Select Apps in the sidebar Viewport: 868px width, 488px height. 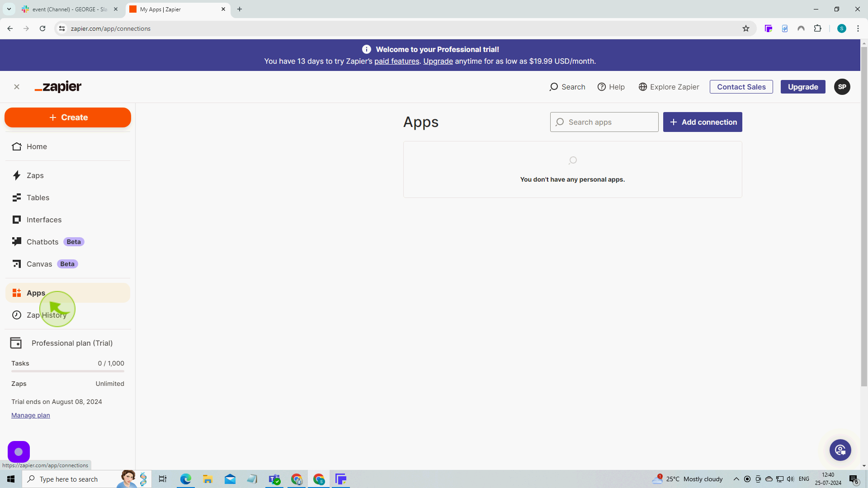click(68, 293)
